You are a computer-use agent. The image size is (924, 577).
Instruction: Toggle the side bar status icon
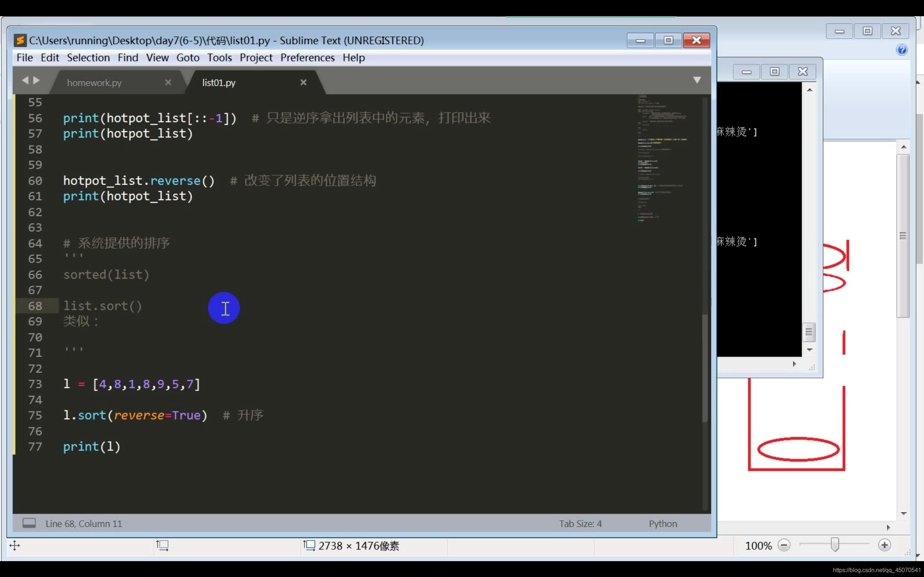29,523
